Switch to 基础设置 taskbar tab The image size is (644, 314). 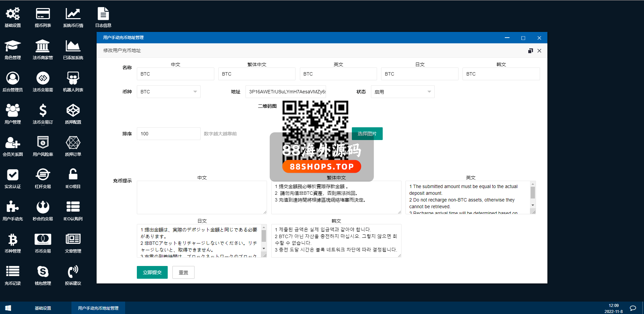pyautogui.click(x=43, y=308)
